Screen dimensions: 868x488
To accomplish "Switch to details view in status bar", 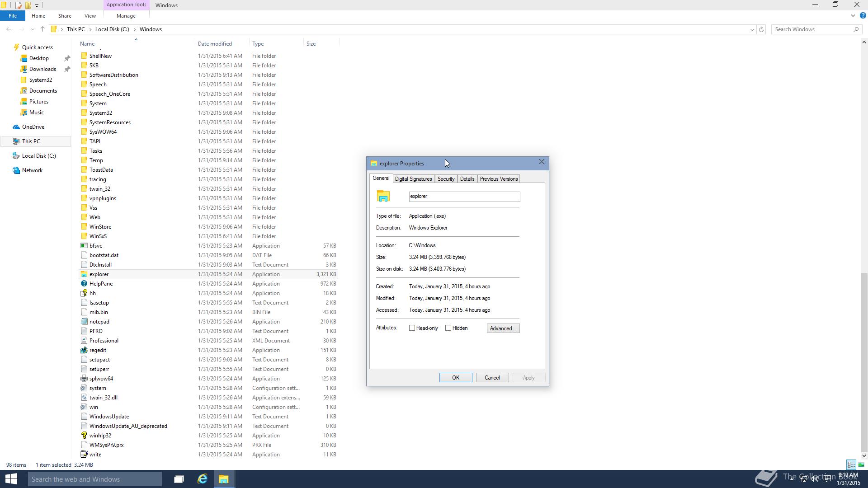I will coord(851,465).
